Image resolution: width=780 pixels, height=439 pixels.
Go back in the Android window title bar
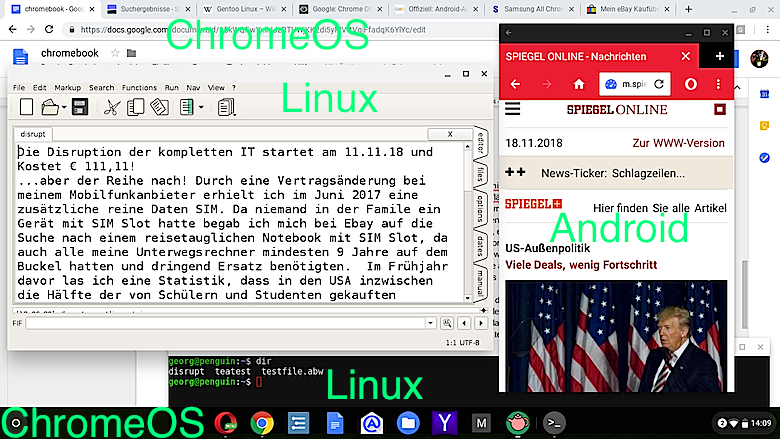click(508, 33)
